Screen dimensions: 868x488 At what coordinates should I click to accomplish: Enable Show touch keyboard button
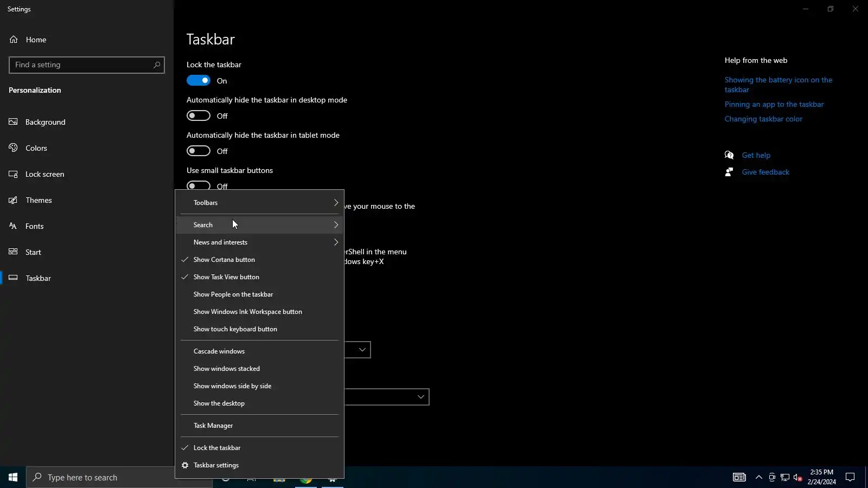click(x=260, y=329)
